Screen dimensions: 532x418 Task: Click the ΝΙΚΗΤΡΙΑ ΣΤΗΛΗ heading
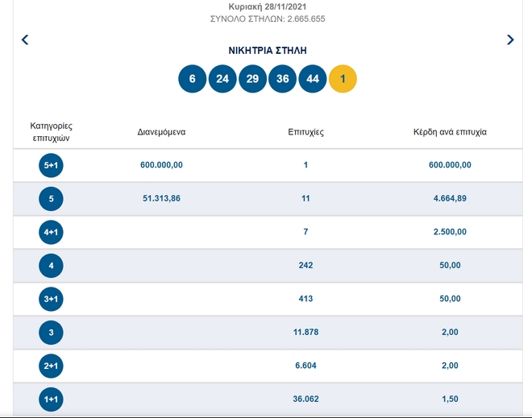[267, 51]
